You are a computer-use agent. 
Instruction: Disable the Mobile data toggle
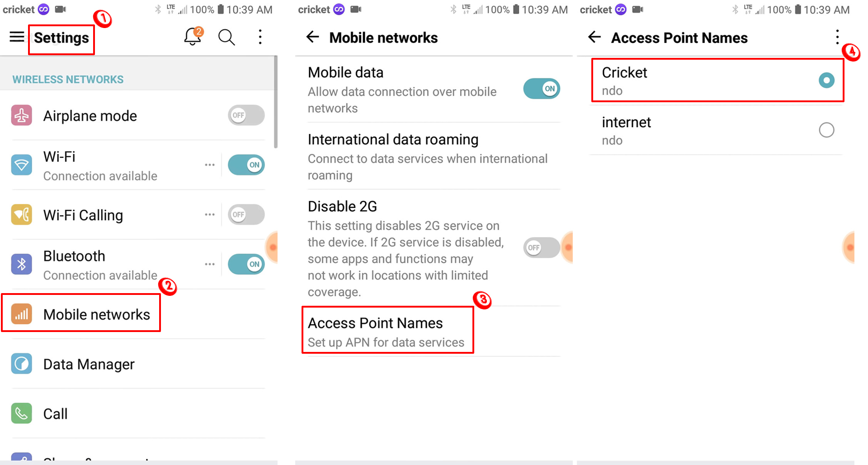[541, 89]
